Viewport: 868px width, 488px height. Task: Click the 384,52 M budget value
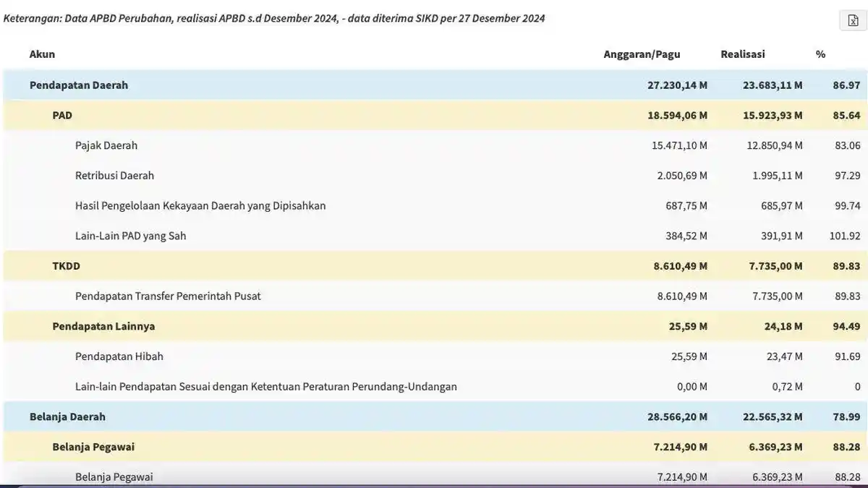tap(686, 236)
